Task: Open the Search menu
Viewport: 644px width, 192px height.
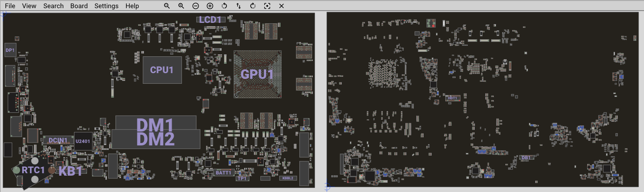Action: 54,6
